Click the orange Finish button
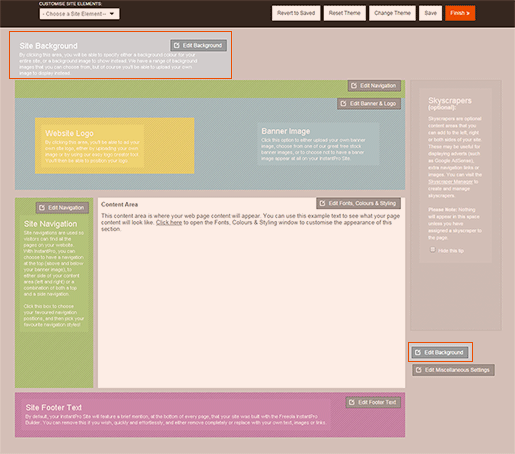This screenshot has height=454, width=515. coord(460,13)
